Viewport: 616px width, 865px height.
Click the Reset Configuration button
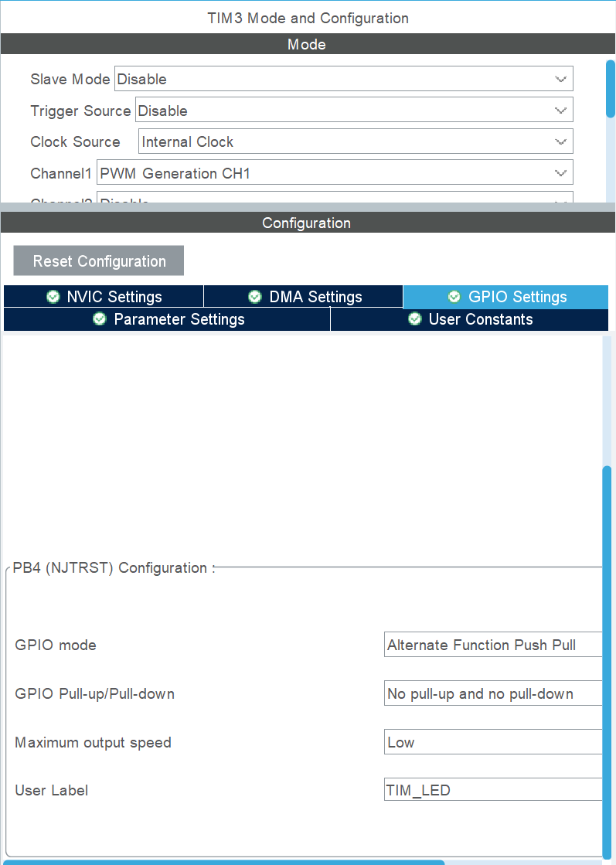pyautogui.click(x=99, y=261)
